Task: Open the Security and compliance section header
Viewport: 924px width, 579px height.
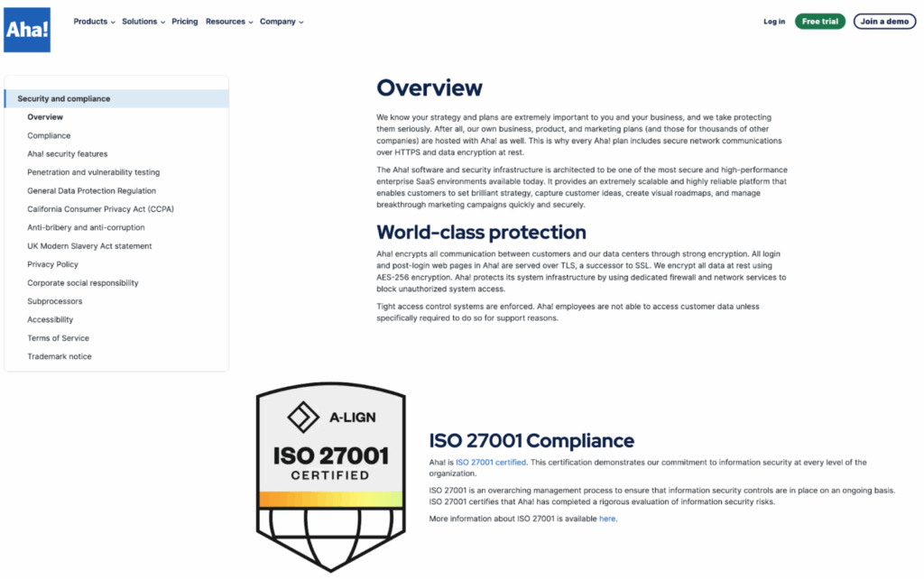Action: (x=63, y=98)
